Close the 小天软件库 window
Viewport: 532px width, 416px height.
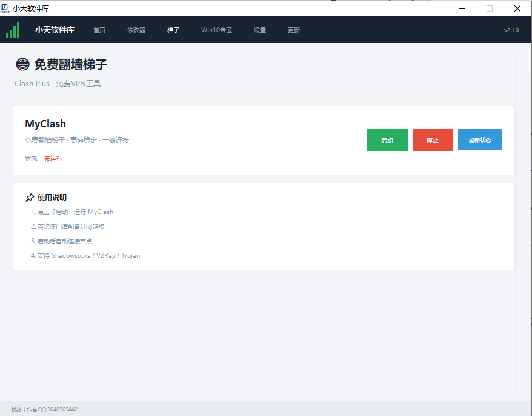(517, 8)
